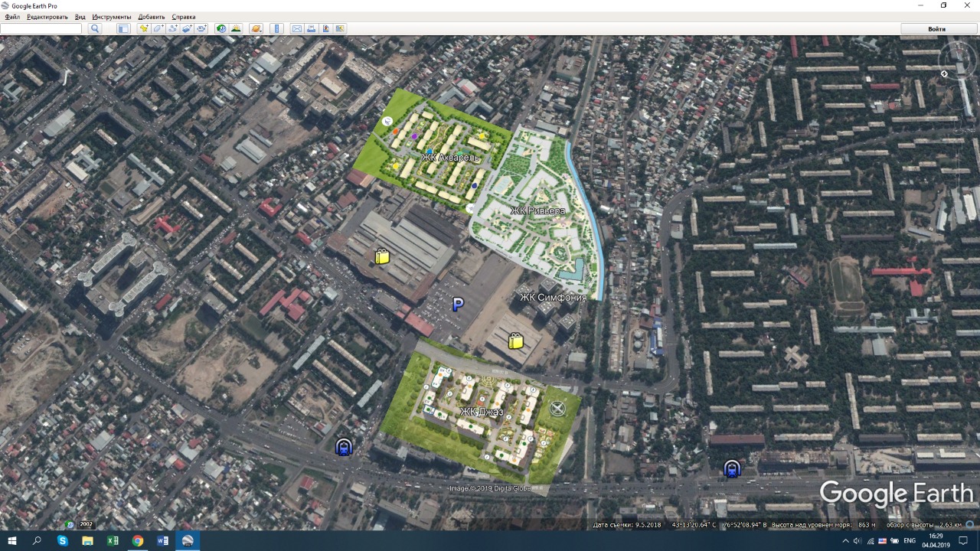Show hidden tray icons chevron
Viewport: 980px width, 551px height.
[845, 540]
